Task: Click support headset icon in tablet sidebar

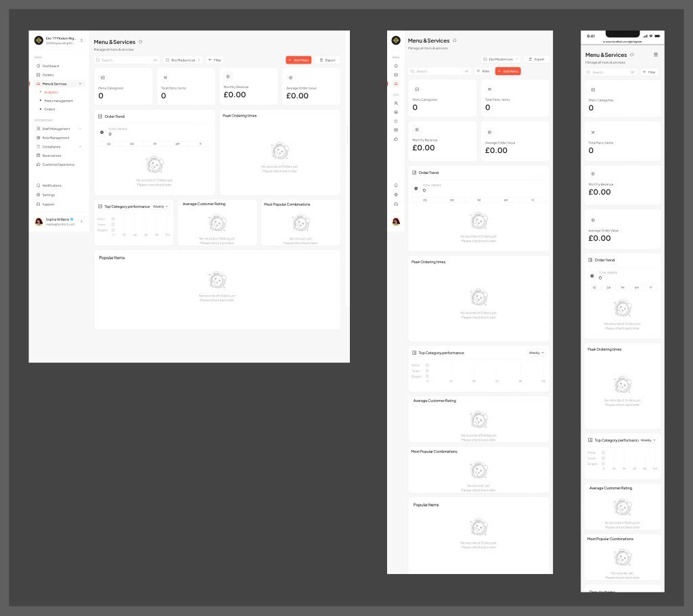Action: [396, 204]
